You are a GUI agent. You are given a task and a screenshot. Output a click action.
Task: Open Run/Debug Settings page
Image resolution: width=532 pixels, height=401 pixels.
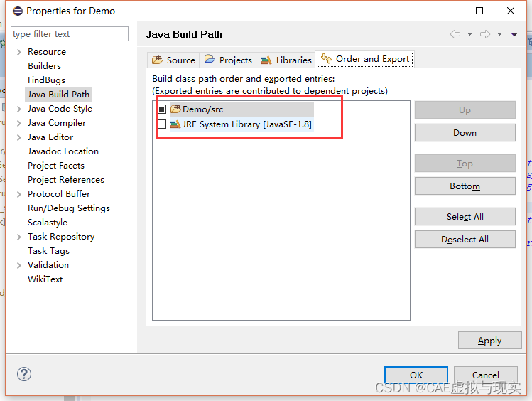click(69, 208)
